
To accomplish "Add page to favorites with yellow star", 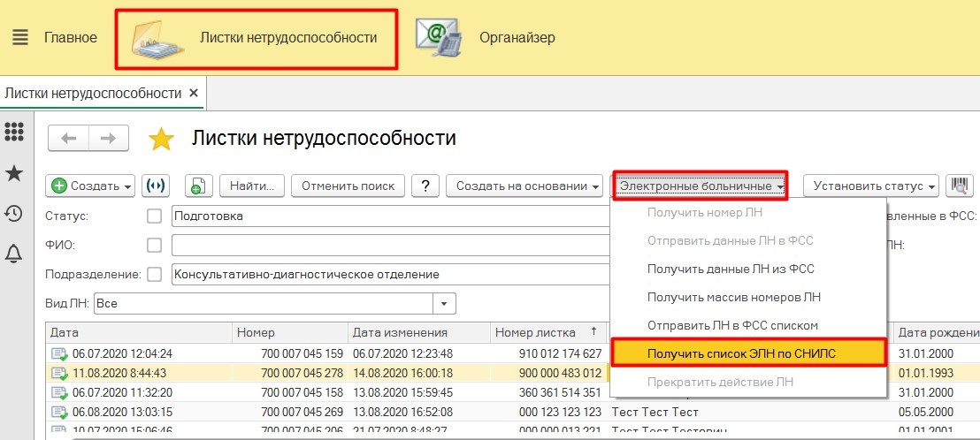I will point(161,139).
